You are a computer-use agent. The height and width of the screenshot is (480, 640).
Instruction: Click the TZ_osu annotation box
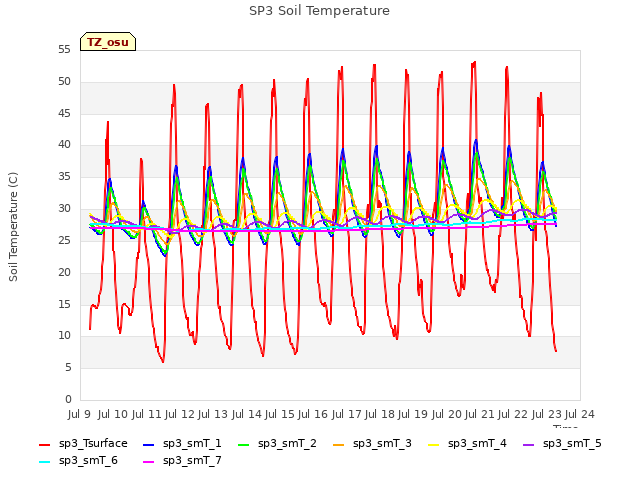coord(108,42)
